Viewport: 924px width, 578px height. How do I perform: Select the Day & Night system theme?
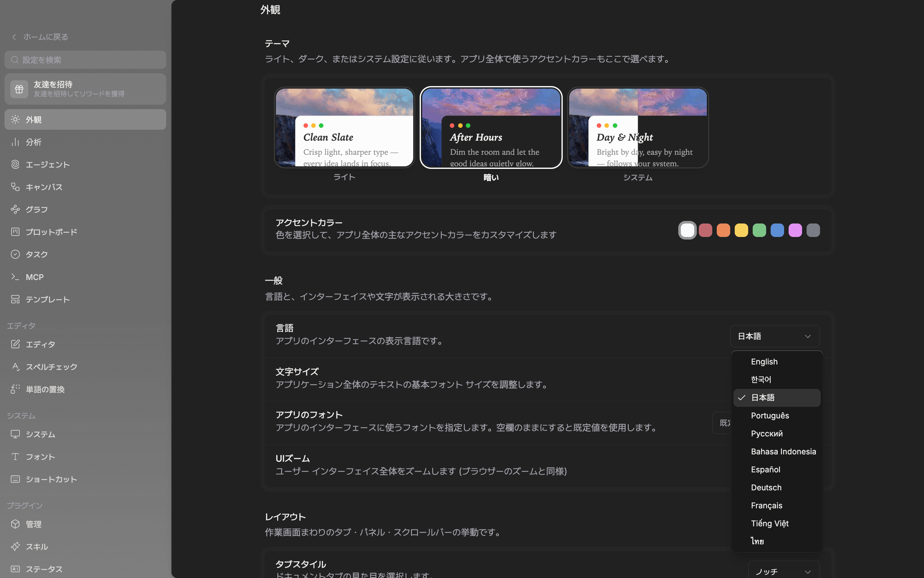tap(637, 128)
